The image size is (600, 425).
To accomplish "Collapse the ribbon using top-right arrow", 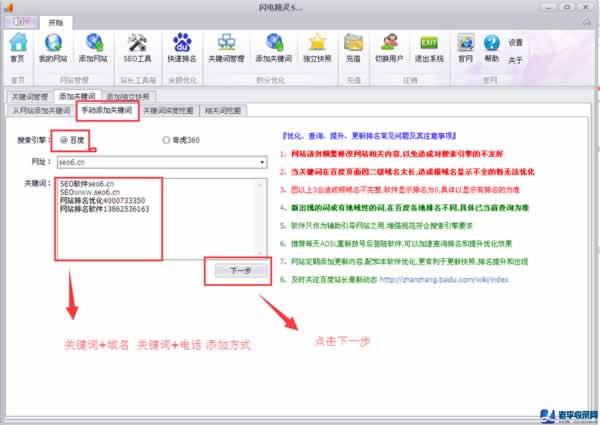I will point(587,23).
